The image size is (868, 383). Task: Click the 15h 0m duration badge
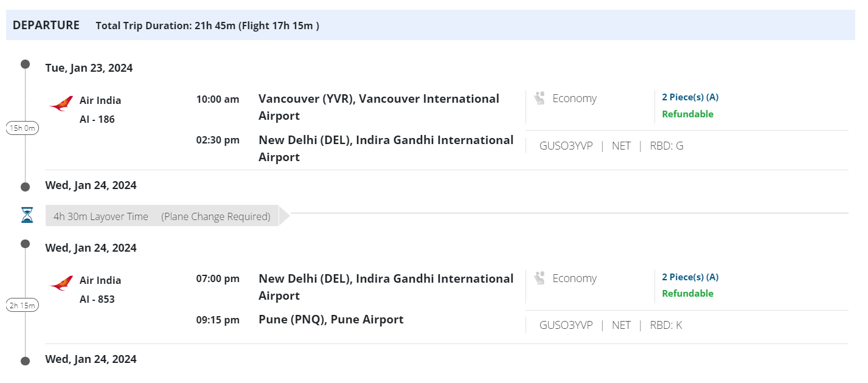pos(23,128)
